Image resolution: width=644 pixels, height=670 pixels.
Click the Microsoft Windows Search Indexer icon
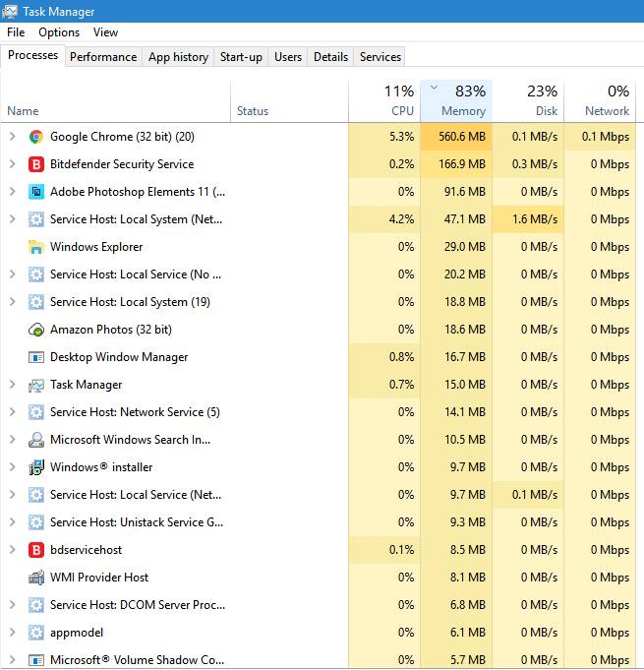36,440
